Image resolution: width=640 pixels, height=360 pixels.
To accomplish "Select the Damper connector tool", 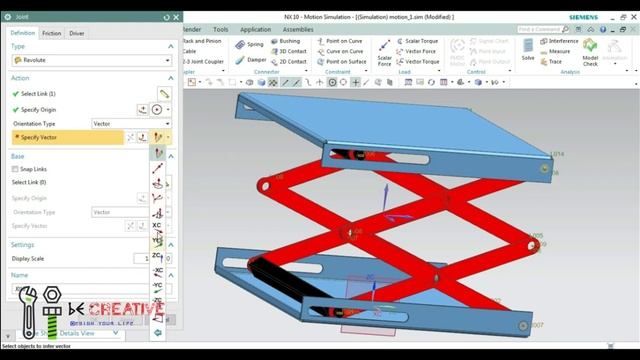I will coord(251,60).
